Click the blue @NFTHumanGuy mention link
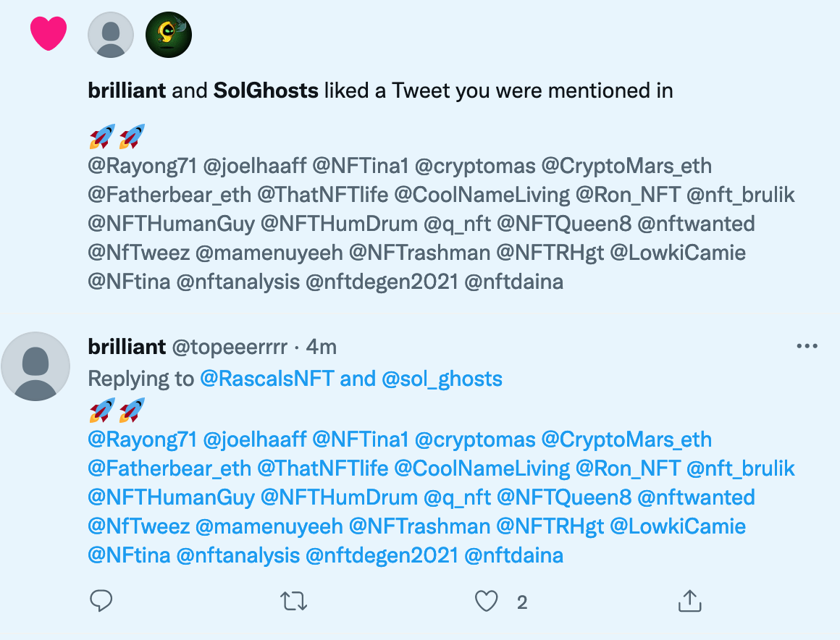This screenshot has height=640, width=840. click(x=171, y=497)
